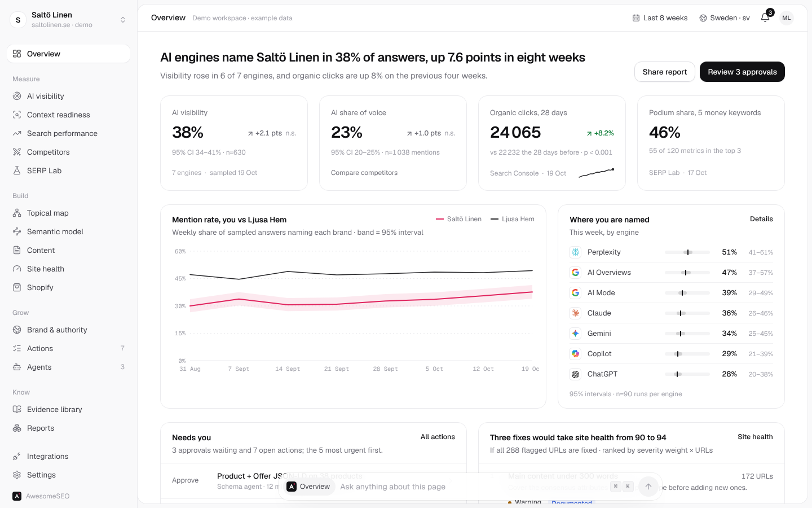Go to Search performance page

click(x=68, y=133)
